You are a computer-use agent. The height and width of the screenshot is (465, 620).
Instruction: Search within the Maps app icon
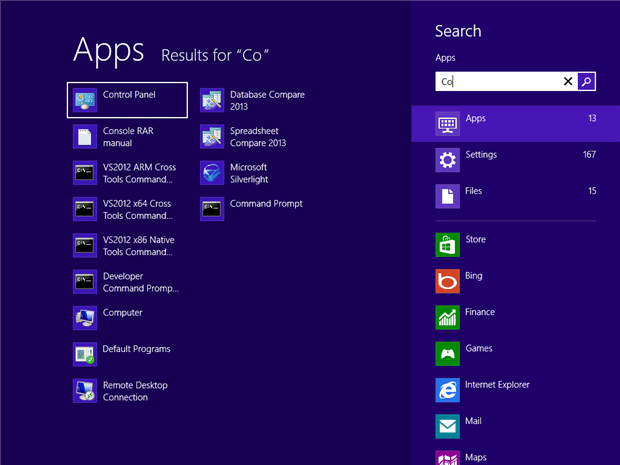[447, 458]
